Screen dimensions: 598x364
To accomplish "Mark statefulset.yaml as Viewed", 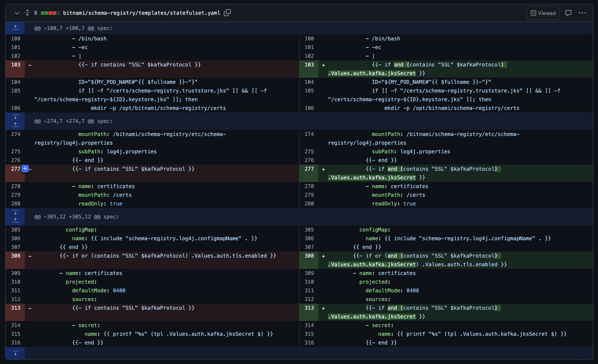I will [543, 13].
